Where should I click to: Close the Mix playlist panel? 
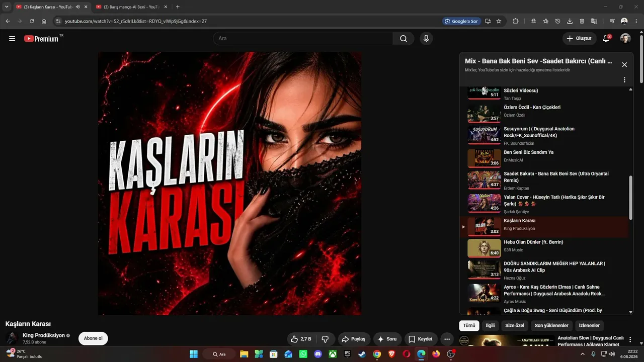click(x=624, y=65)
